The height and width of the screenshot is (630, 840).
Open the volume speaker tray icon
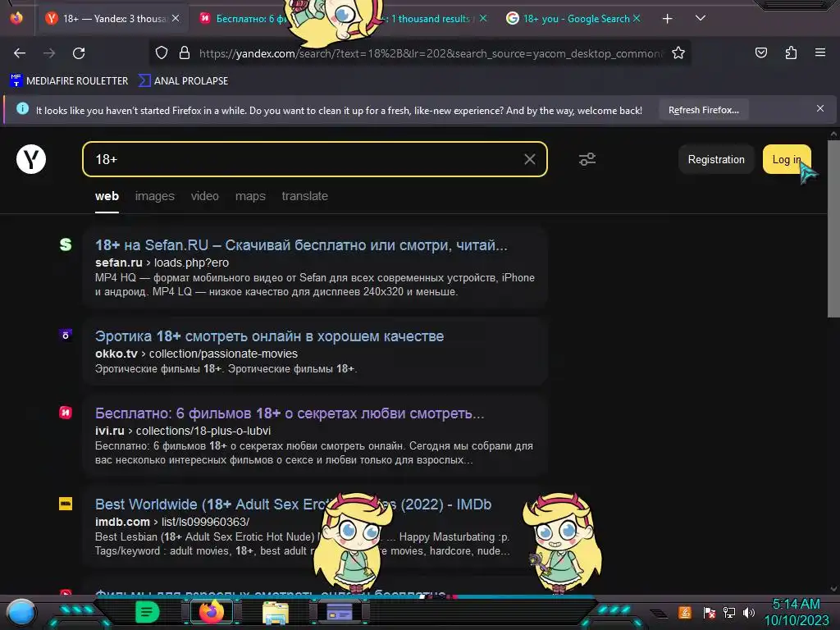coord(749,612)
